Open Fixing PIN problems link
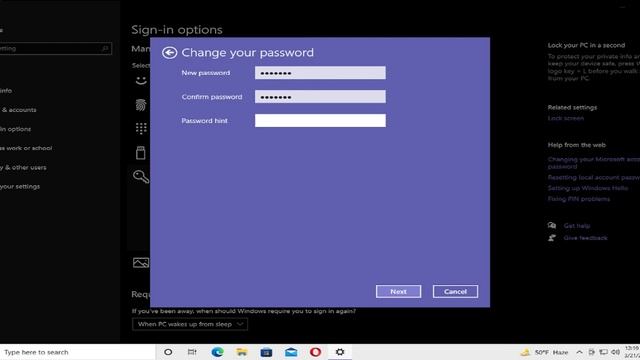640x360 pixels. click(579, 199)
